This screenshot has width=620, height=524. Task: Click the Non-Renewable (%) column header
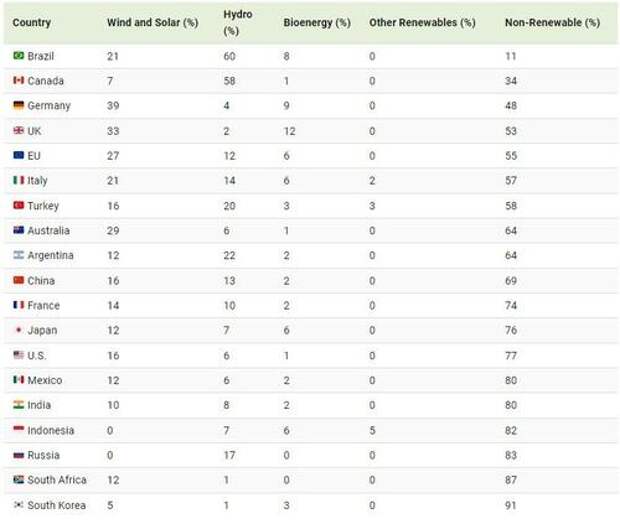tap(552, 21)
